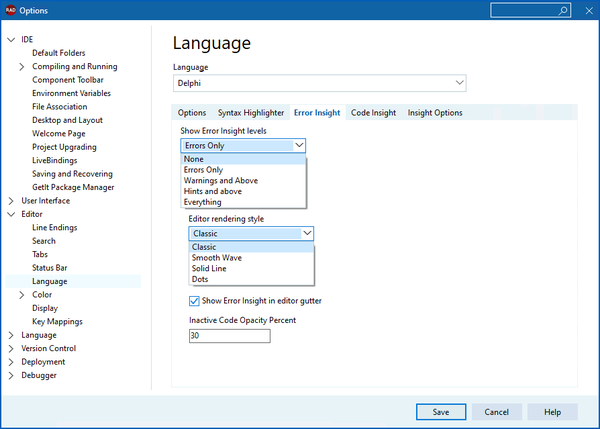This screenshot has width=600, height=429.
Task: Open the Show Error Insight levels combo box
Action: (243, 145)
